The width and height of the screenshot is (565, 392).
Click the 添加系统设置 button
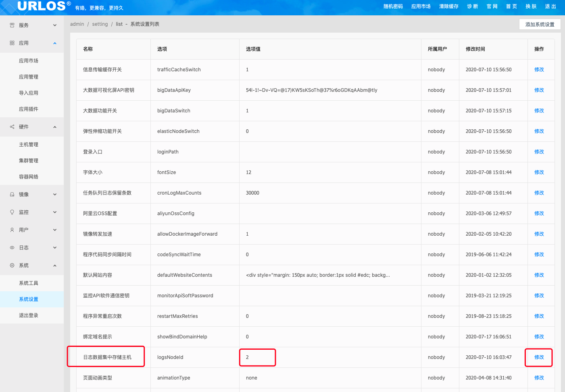(540, 25)
